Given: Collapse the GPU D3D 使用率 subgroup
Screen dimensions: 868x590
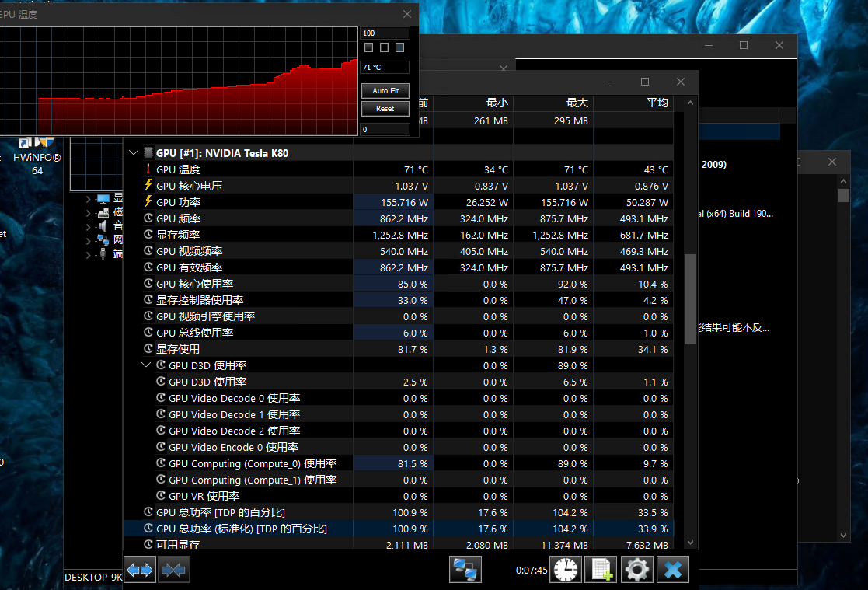Looking at the screenshot, I should (x=146, y=365).
